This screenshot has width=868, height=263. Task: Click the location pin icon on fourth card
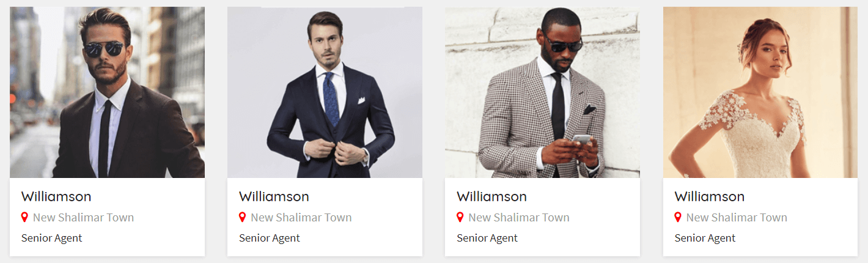pyautogui.click(x=677, y=217)
